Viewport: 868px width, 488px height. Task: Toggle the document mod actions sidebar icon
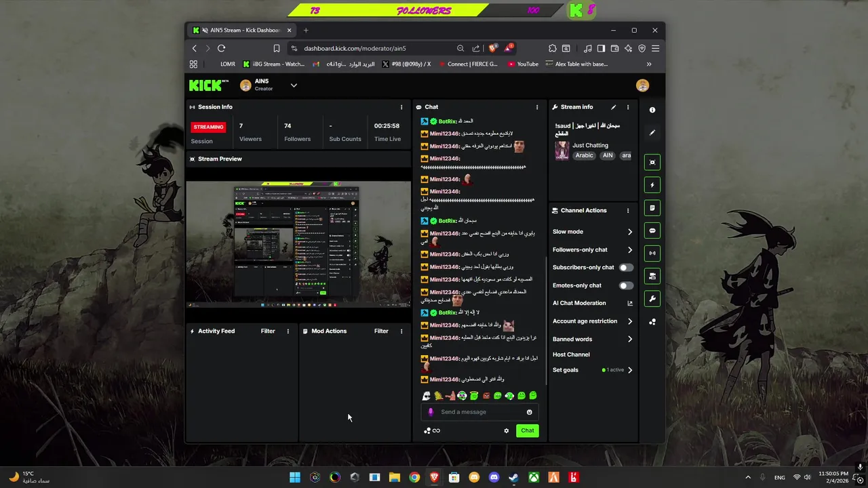coord(652,208)
